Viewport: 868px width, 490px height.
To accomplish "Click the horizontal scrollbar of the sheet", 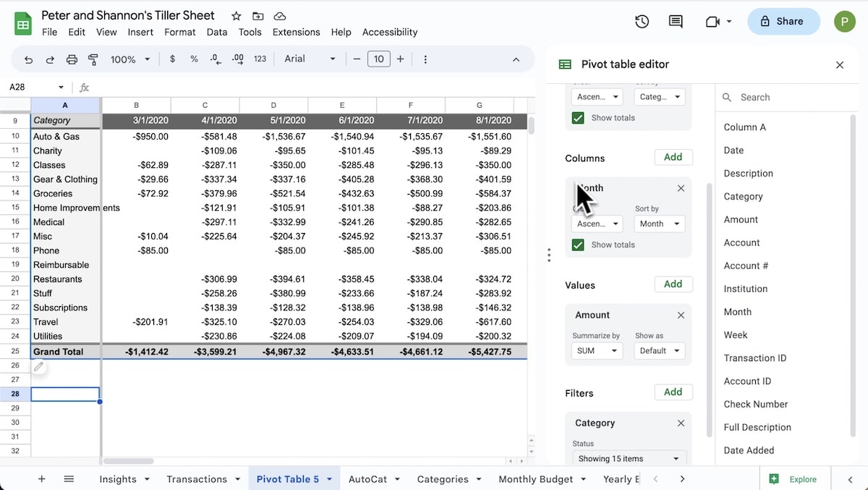I will (128, 461).
